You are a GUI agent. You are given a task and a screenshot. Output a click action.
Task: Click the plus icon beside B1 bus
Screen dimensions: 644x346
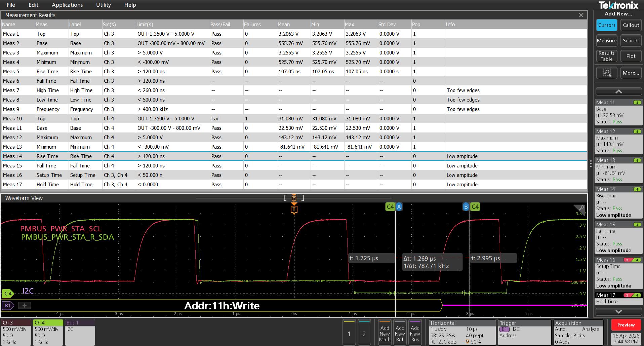click(x=24, y=305)
